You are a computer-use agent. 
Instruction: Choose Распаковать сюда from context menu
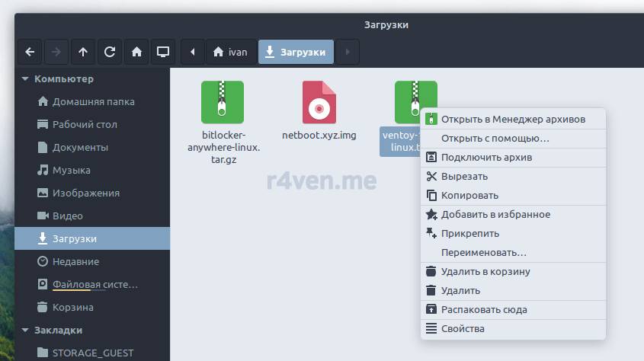click(484, 309)
